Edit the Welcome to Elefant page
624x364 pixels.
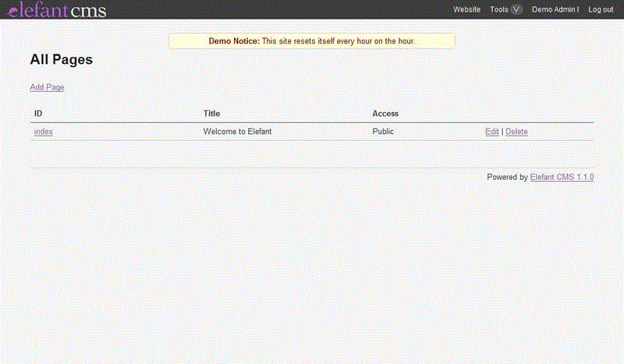coord(491,132)
